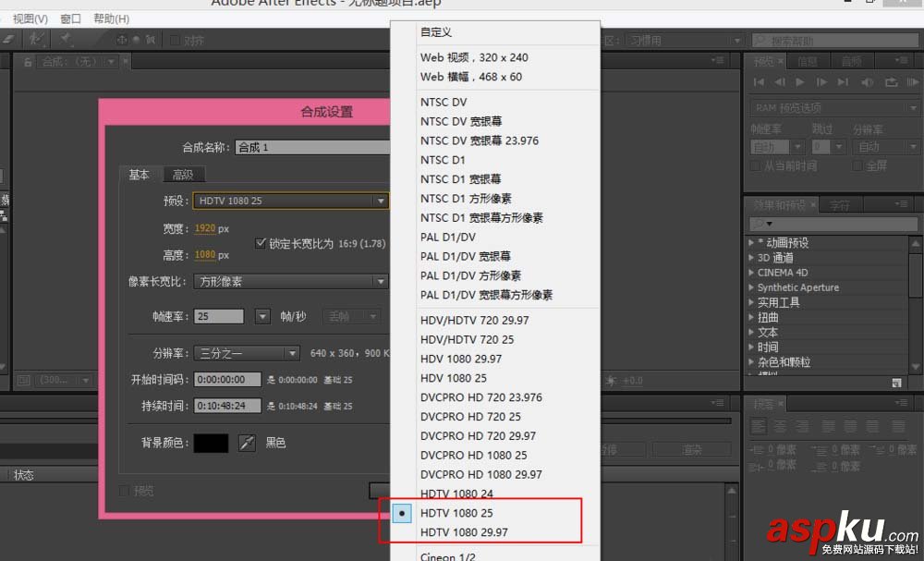Toggle the audio mute speaker icon
The height and width of the screenshot is (561, 924).
(x=868, y=82)
